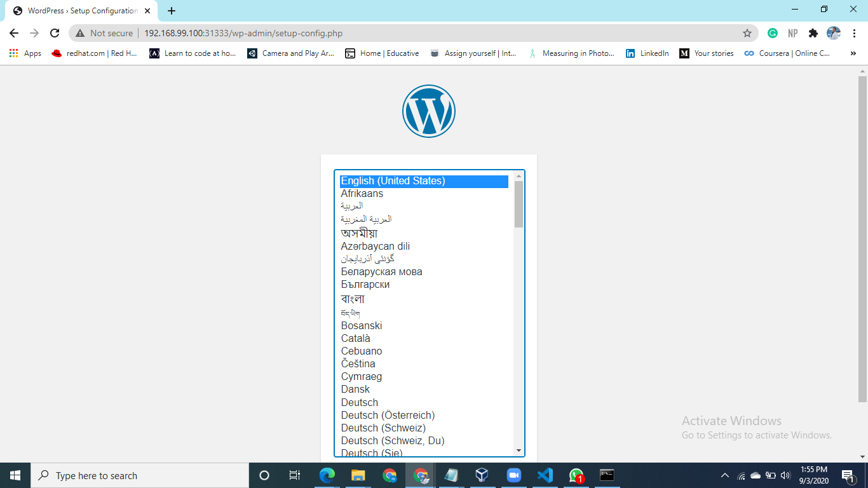
Task: Click language list scroll up arrow
Action: 519,176
